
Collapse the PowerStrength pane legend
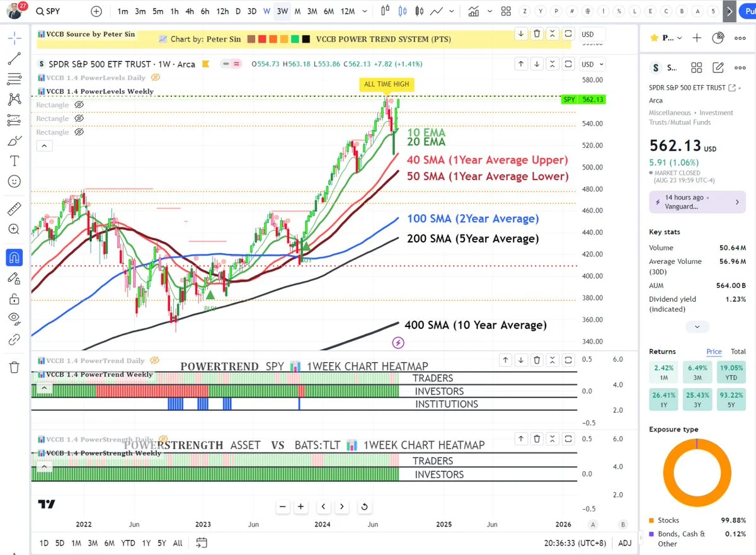pyautogui.click(x=44, y=467)
